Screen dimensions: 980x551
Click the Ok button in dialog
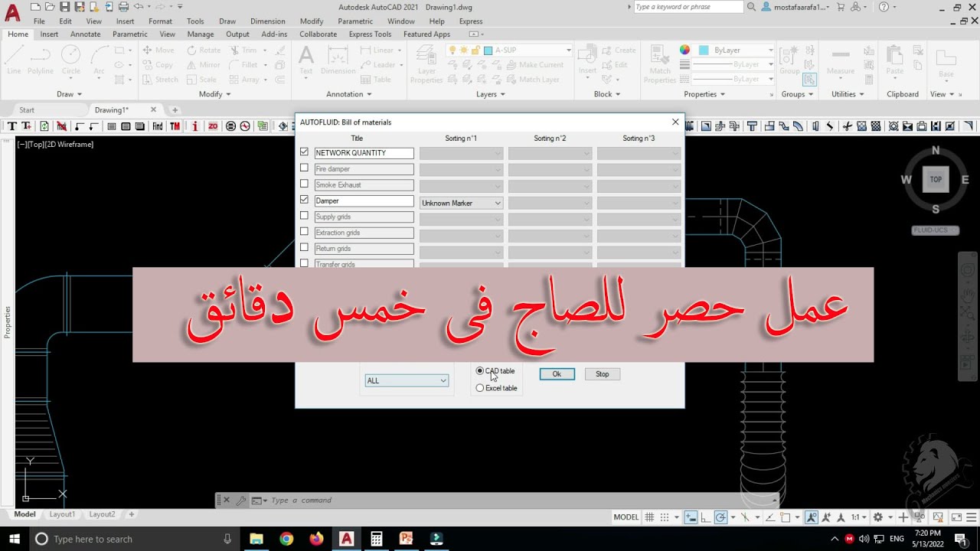tap(557, 374)
